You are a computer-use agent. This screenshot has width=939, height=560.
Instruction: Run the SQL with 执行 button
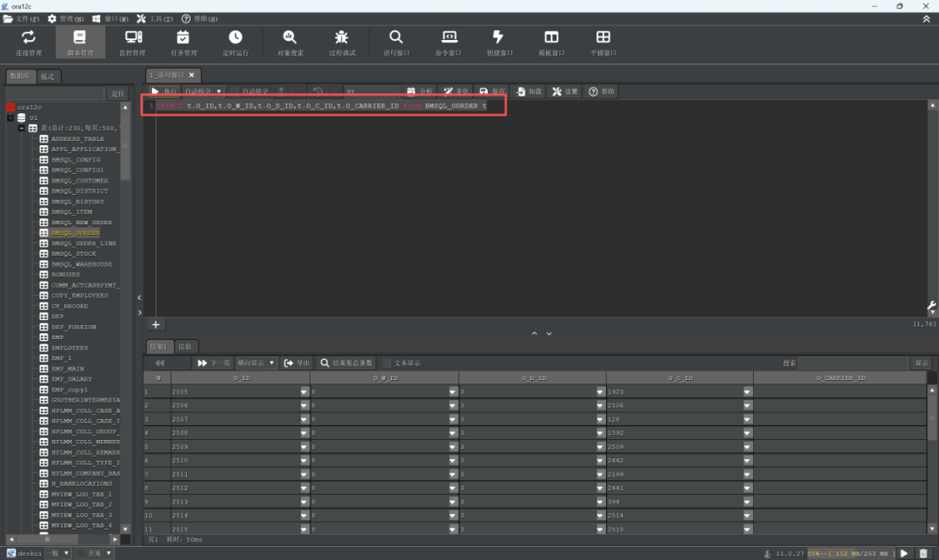coord(164,91)
